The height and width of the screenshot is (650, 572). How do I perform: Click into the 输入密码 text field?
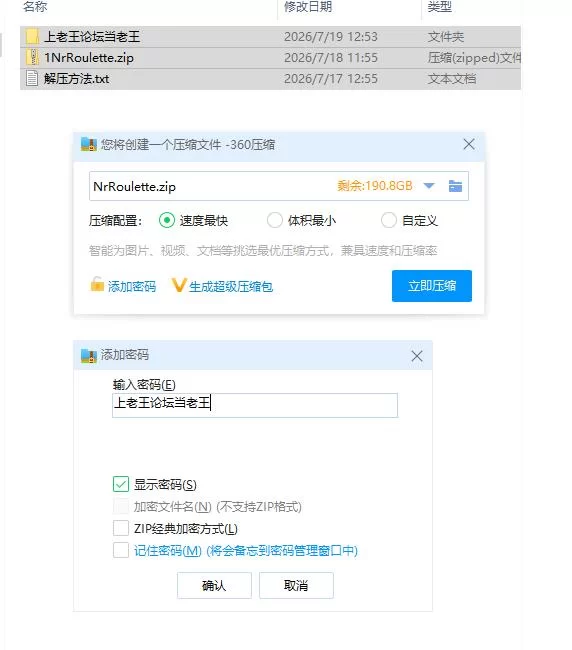tap(255, 405)
